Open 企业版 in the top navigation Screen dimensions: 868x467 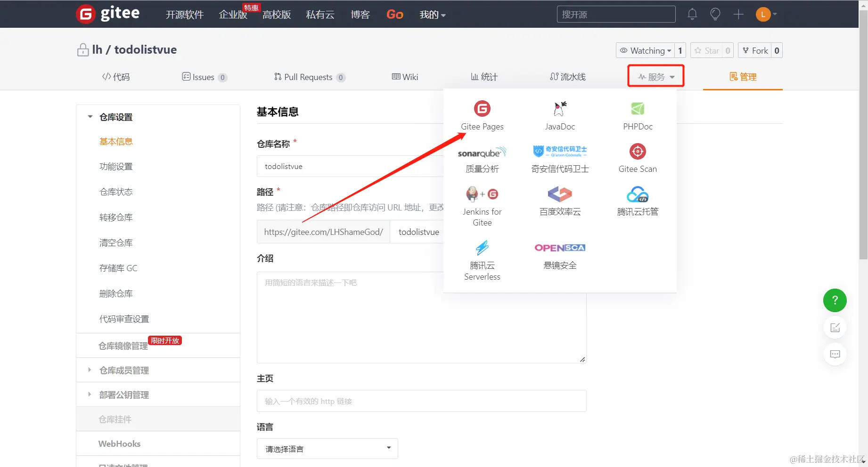tap(233, 15)
